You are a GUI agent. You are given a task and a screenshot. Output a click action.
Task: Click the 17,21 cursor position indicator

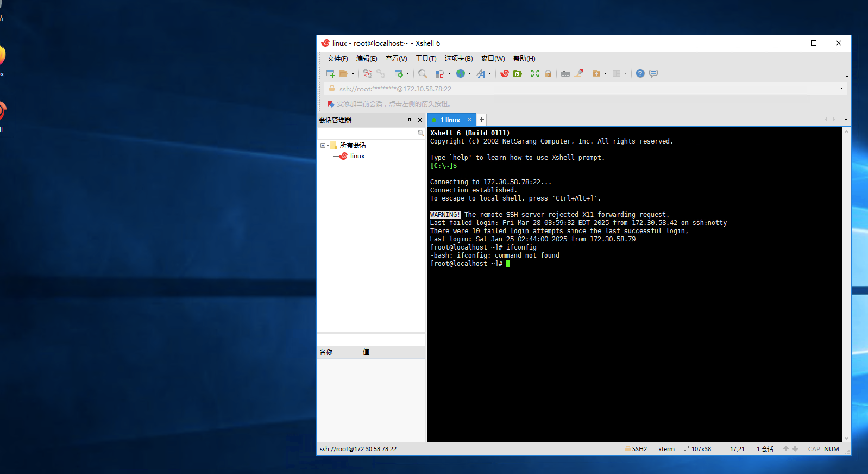(x=734, y=449)
